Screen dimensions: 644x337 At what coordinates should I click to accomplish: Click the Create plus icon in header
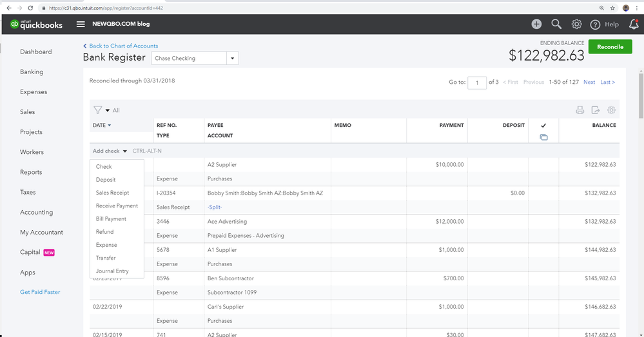[536, 24]
